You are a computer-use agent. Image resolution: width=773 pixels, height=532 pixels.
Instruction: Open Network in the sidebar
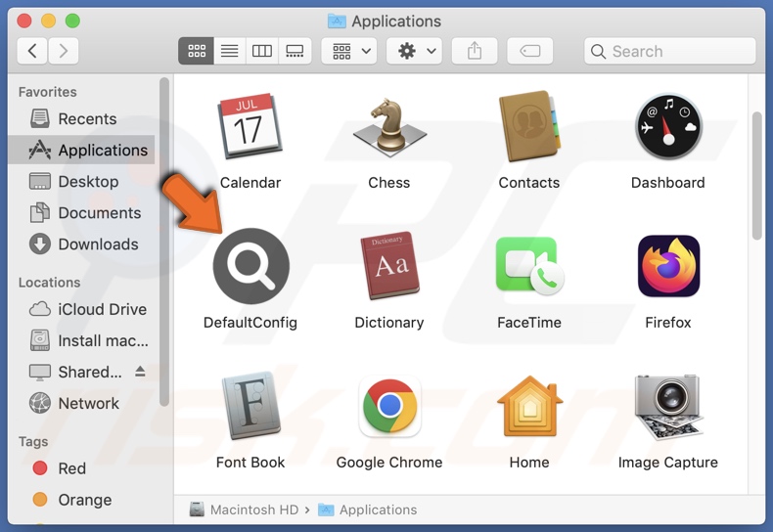(x=82, y=404)
